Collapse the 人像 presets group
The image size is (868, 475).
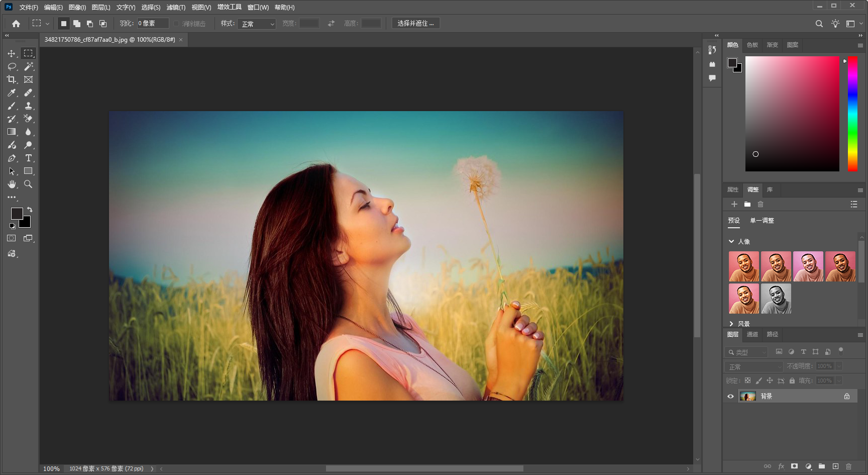[731, 241]
